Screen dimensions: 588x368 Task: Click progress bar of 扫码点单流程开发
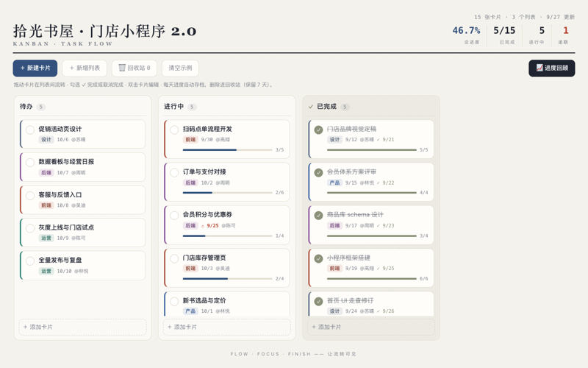click(227, 150)
